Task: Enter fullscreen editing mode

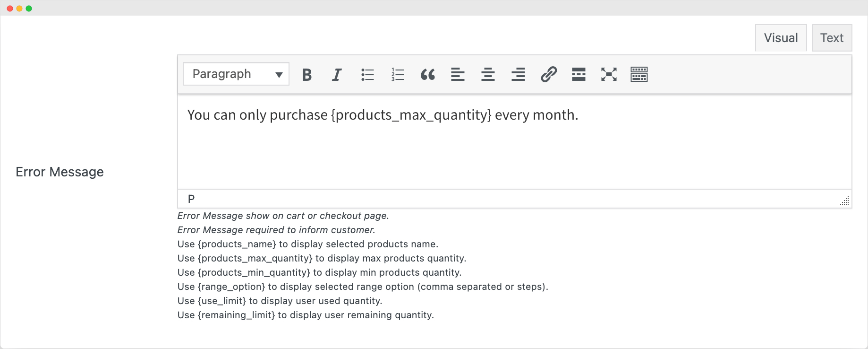Action: [609, 75]
